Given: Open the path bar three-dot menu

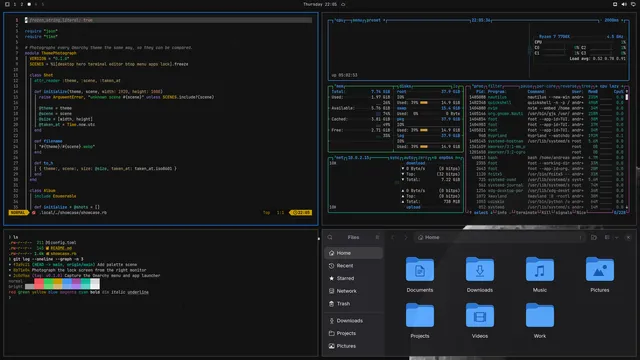Looking at the screenshot, I should pyautogui.click(x=580, y=237).
